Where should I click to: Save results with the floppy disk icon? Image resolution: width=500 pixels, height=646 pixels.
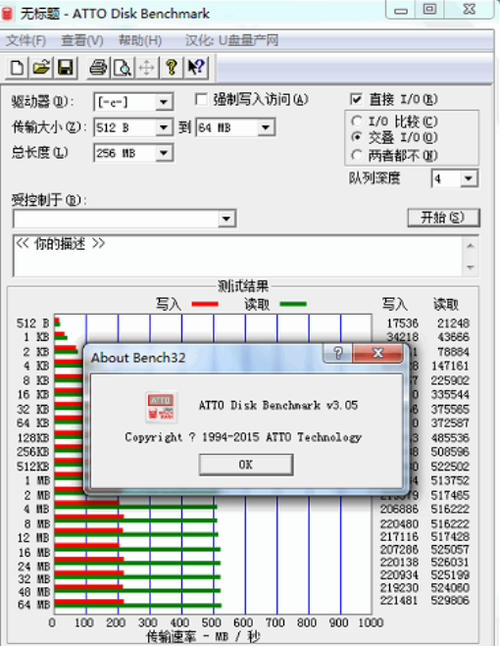point(65,67)
